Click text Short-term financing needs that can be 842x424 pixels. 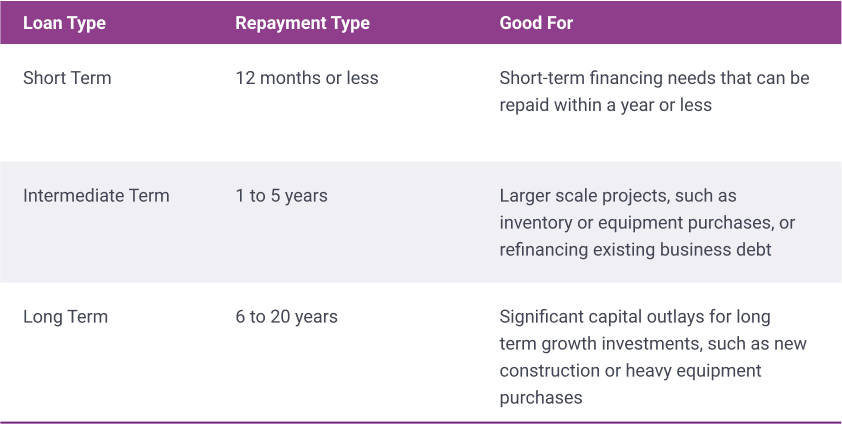tap(654, 78)
